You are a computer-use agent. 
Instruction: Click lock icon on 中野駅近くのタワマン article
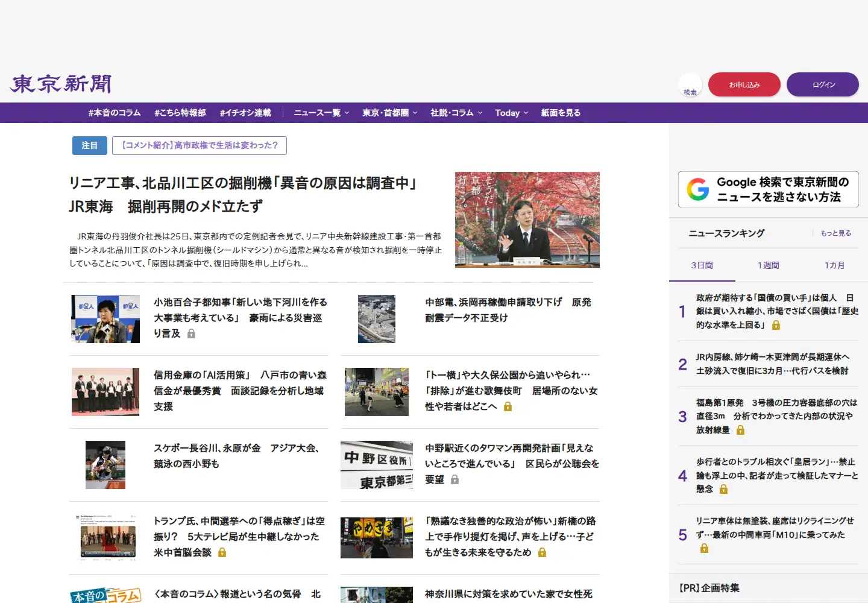454,479
